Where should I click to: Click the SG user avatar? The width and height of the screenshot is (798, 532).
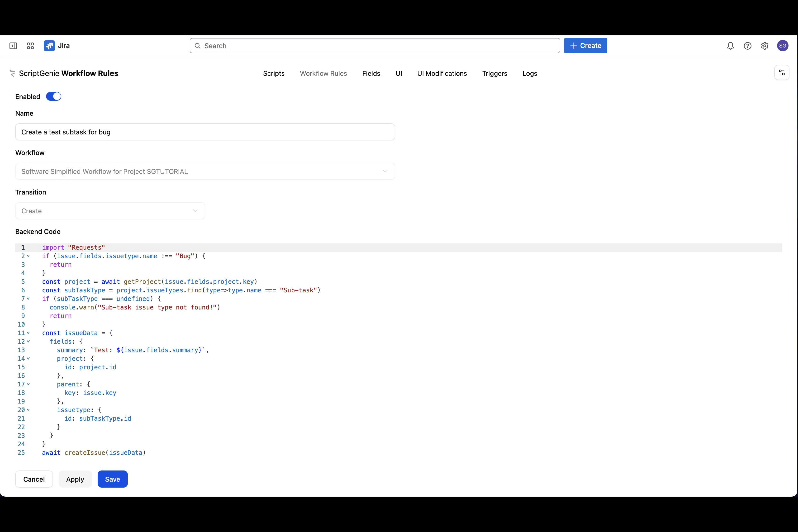pyautogui.click(x=782, y=46)
